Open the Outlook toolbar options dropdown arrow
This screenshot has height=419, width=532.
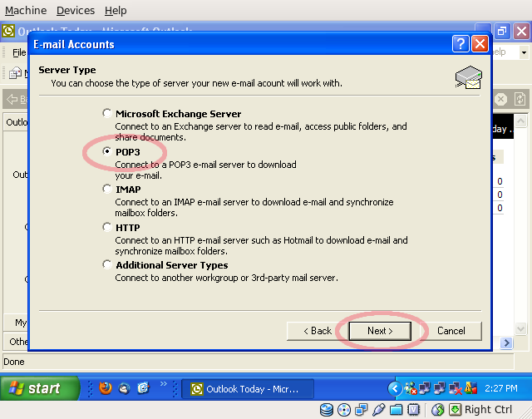point(525,53)
